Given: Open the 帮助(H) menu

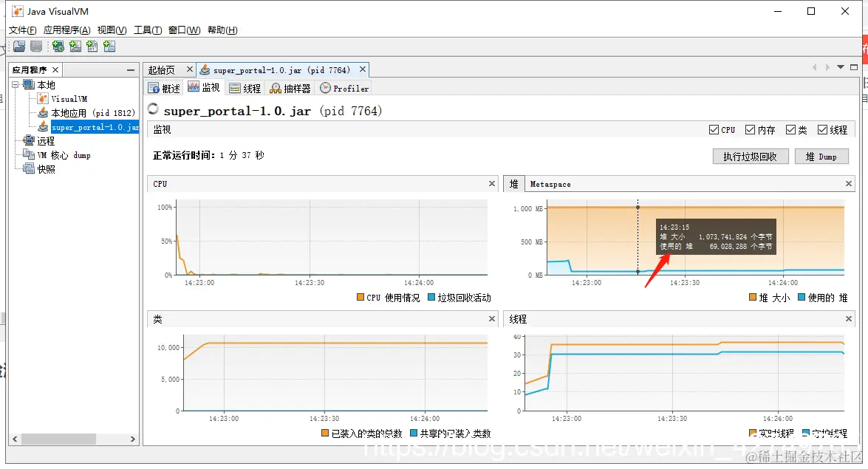Looking at the screenshot, I should (x=222, y=30).
